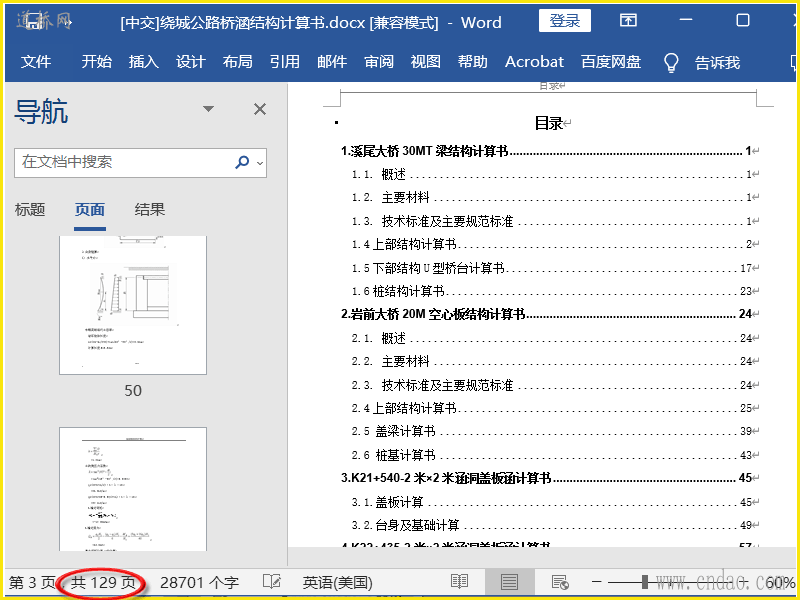This screenshot has height=600, width=800.
Task: Click TOC entry 2.5 盖梁计算书
Action: click(x=550, y=431)
